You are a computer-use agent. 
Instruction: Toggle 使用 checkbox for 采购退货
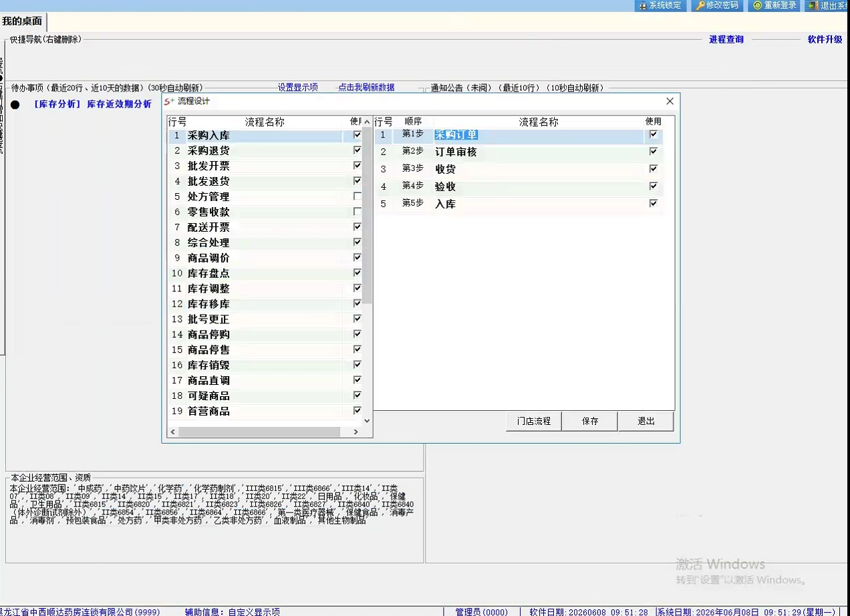(x=358, y=150)
